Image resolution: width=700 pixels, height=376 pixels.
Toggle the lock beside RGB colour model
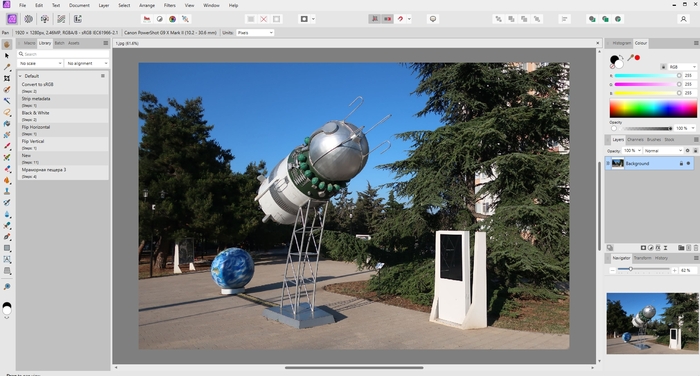click(663, 67)
